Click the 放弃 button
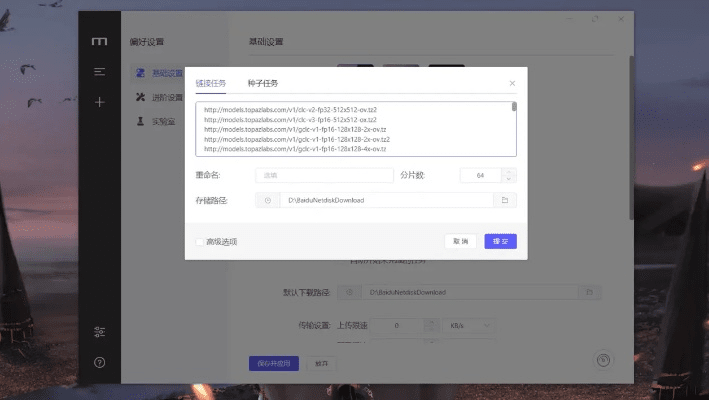This screenshot has width=709, height=400. click(x=321, y=363)
